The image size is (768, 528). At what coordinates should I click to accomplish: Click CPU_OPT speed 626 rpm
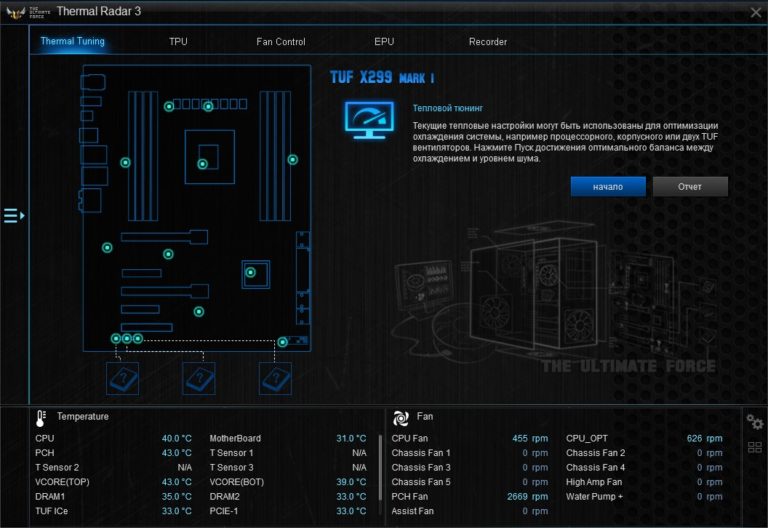(704, 438)
